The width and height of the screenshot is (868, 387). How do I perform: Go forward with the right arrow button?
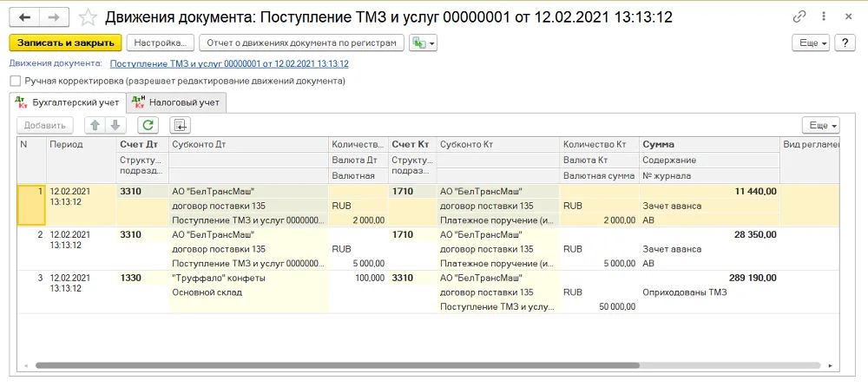[x=54, y=17]
